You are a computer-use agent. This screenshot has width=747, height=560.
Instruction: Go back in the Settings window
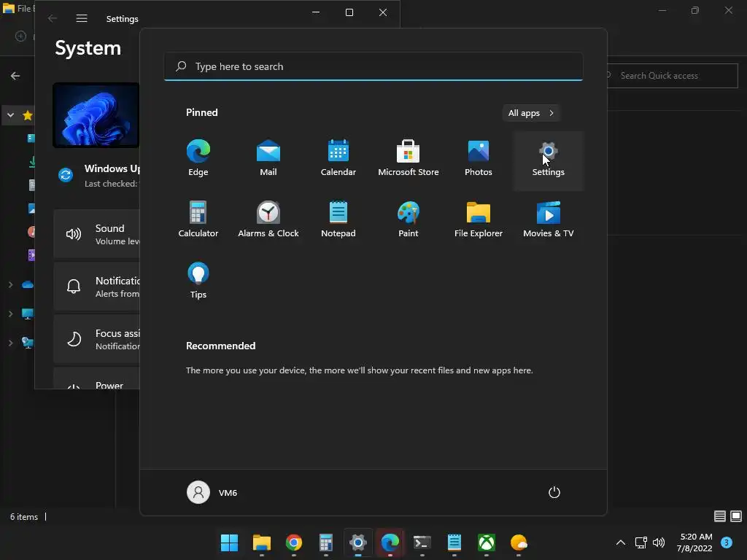coord(52,18)
